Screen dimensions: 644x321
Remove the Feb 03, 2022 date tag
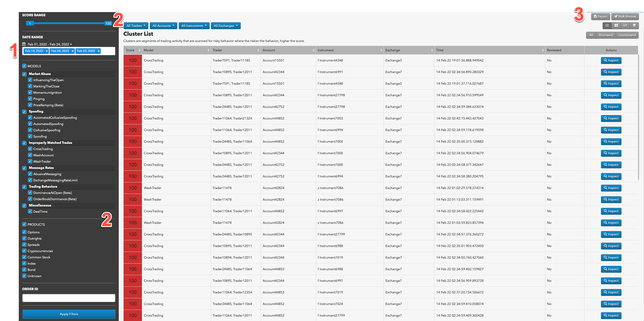[x=99, y=51]
